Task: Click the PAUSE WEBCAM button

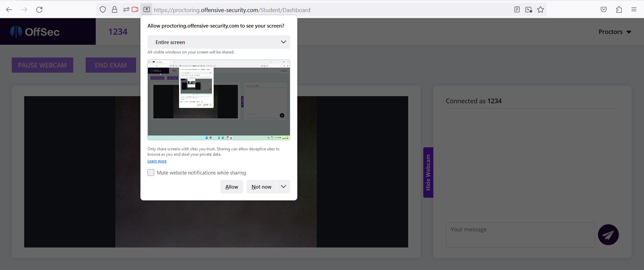Action: (x=42, y=65)
